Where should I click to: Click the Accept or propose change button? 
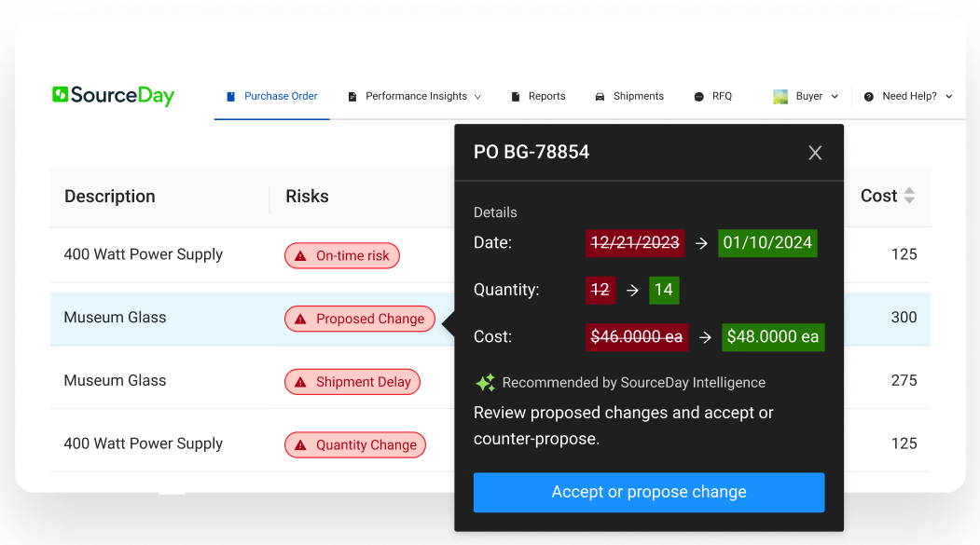click(648, 492)
